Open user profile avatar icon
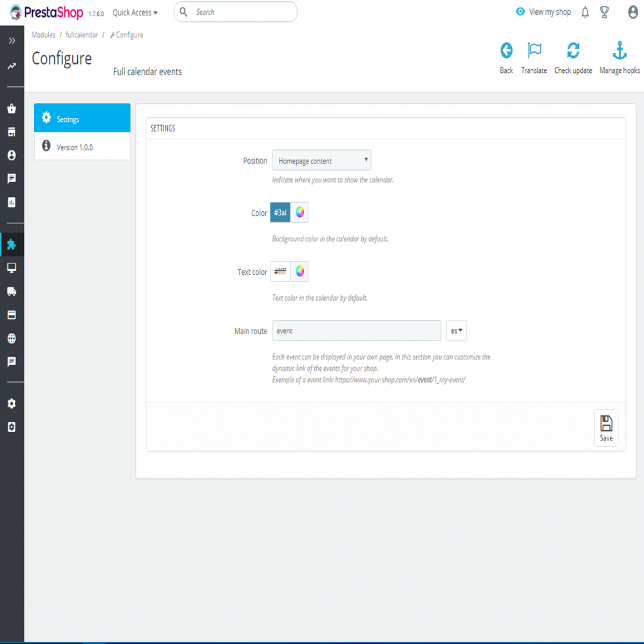The height and width of the screenshot is (644, 644). (632, 12)
